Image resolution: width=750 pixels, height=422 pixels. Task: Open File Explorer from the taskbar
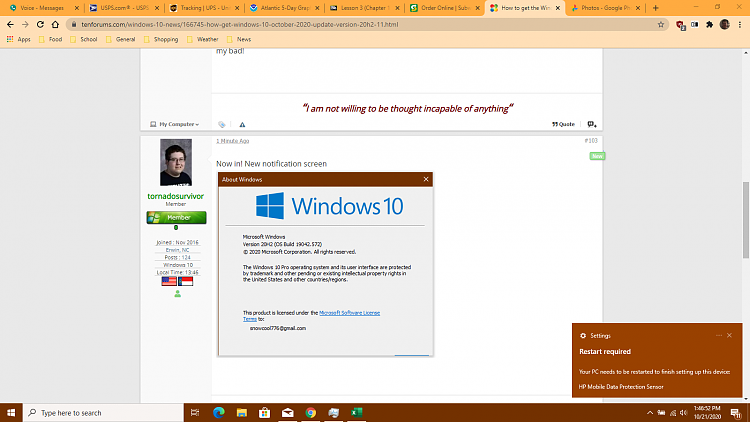(x=242, y=412)
